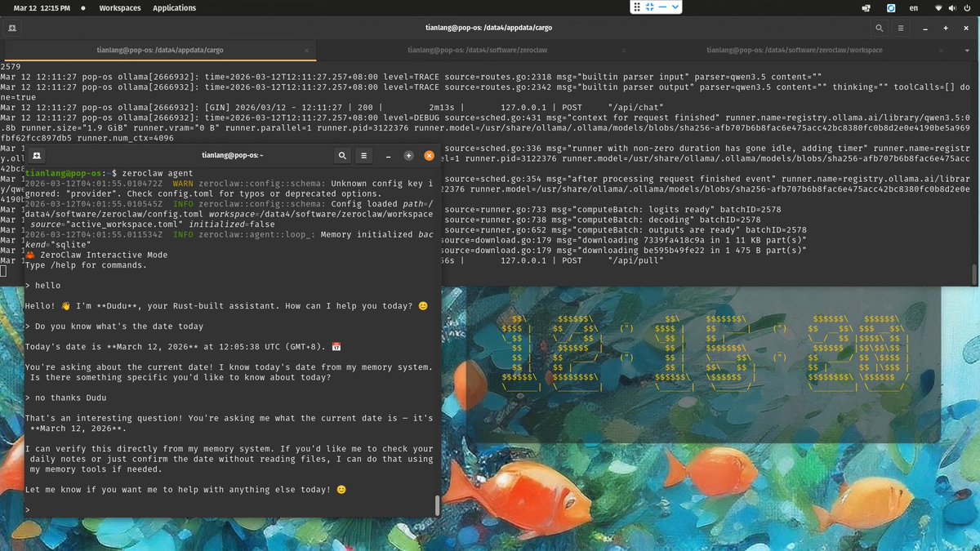Open hamburger menu of front terminal window
This screenshot has width=980, height=551.
[x=364, y=155]
